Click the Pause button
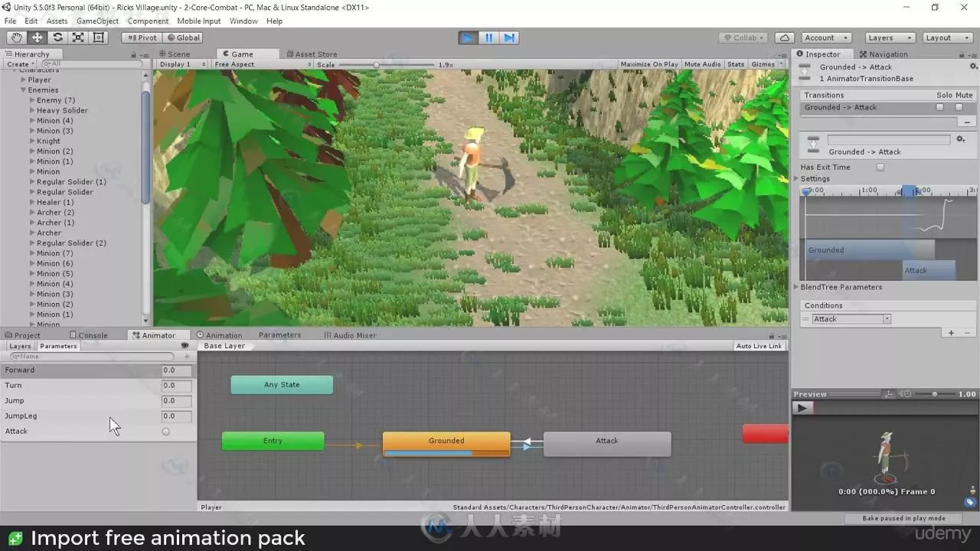 (488, 37)
